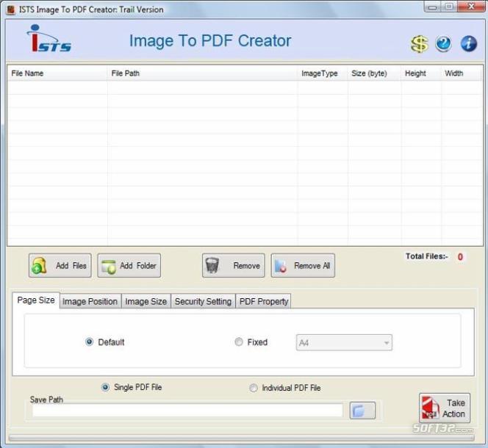Viewport: 488px width, 448px height.
Task: Open the blue info about icon
Action: 468,43
